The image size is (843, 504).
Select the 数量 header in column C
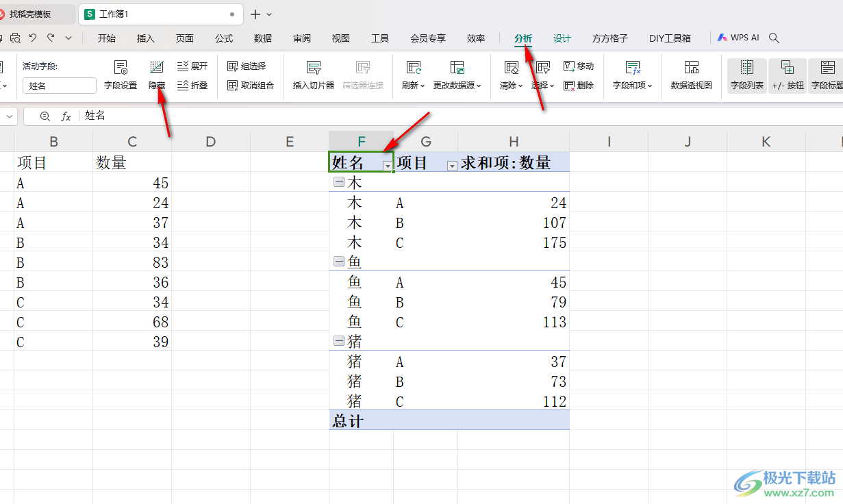point(132,162)
